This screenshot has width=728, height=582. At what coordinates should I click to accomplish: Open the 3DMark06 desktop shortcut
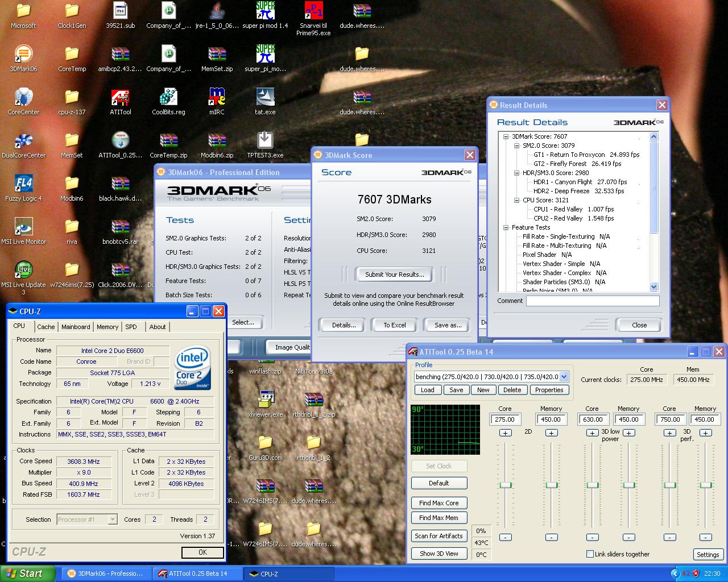23,58
